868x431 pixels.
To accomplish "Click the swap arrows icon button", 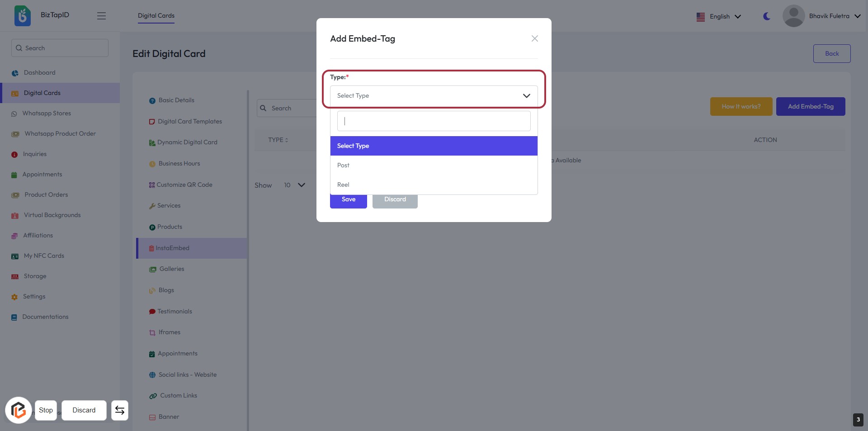I will click(x=120, y=410).
